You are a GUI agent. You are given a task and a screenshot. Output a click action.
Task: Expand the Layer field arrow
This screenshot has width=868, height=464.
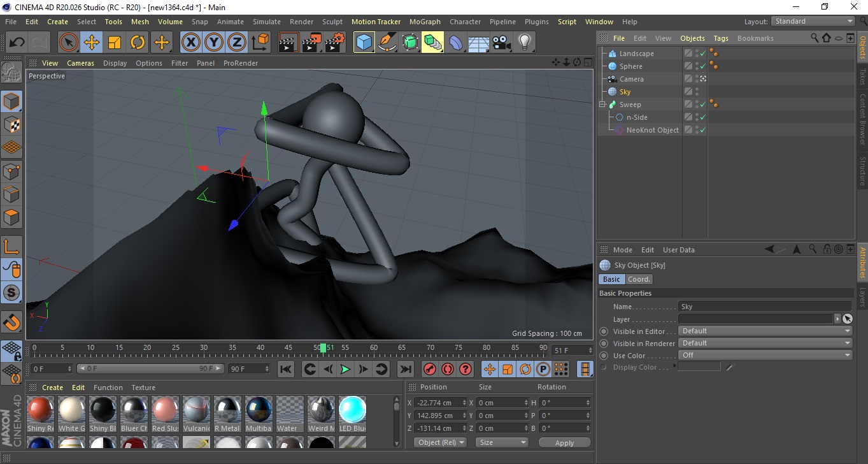click(837, 319)
